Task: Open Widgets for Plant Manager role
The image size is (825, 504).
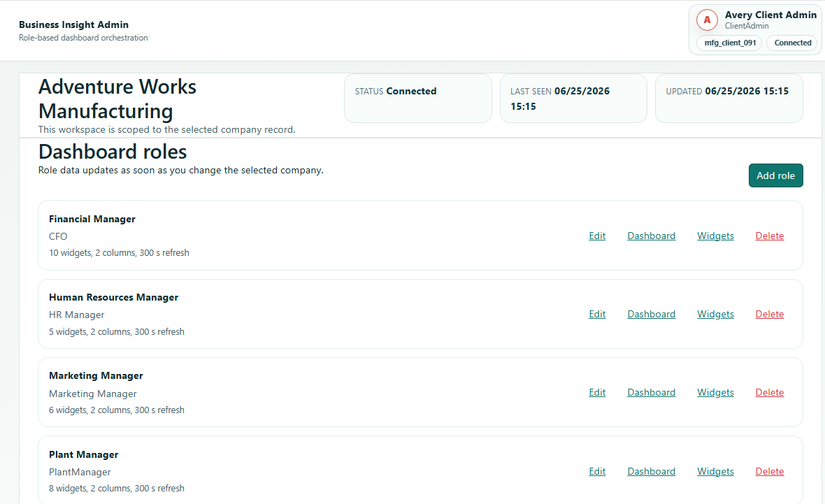Action: tap(715, 471)
